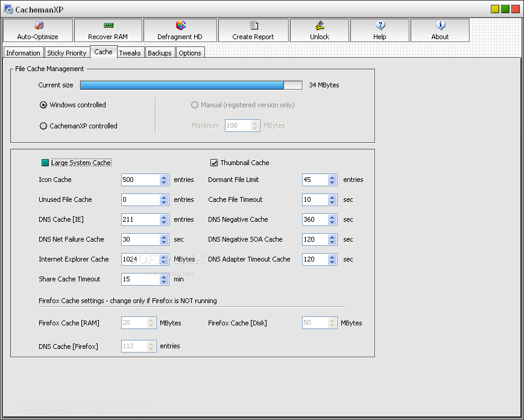Click the Unlock key icon
Image resolution: width=524 pixels, height=420 pixels.
point(320,25)
